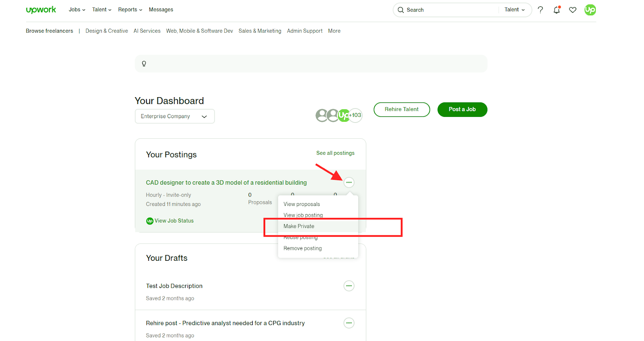Open the notifications bell
This screenshot has width=644, height=341.
pyautogui.click(x=557, y=10)
